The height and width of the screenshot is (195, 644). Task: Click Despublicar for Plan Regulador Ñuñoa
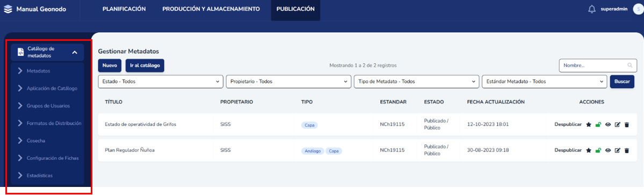[x=568, y=150]
